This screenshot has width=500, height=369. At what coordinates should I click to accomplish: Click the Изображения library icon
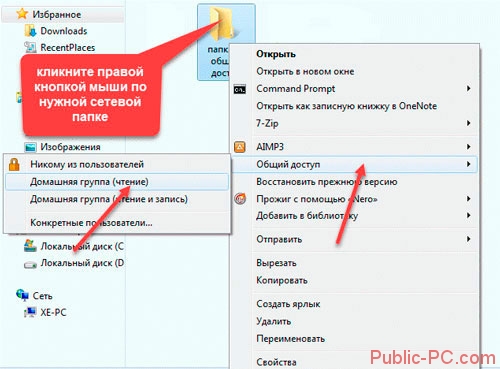point(30,147)
